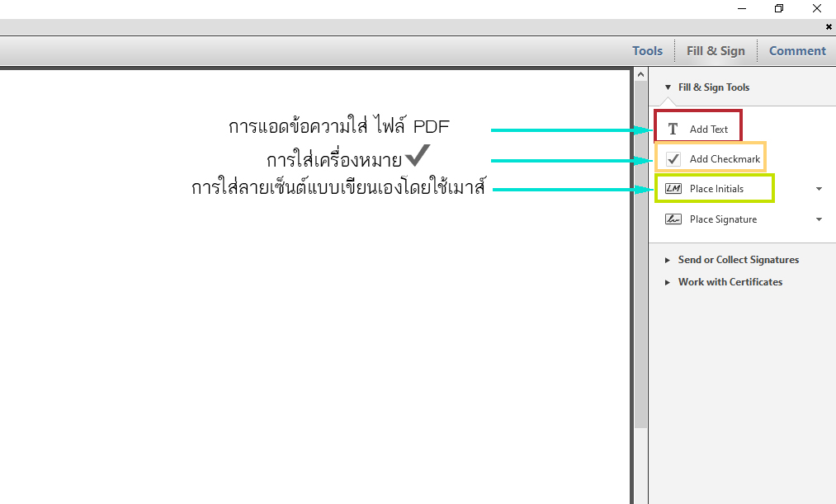
Task: Click the scrollbar up arrow
Action: pos(640,74)
